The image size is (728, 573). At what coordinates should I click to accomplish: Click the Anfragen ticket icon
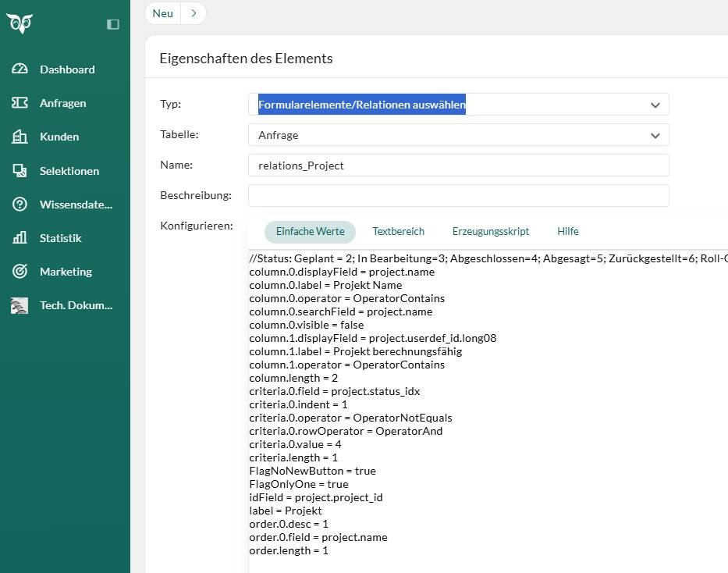[20, 102]
